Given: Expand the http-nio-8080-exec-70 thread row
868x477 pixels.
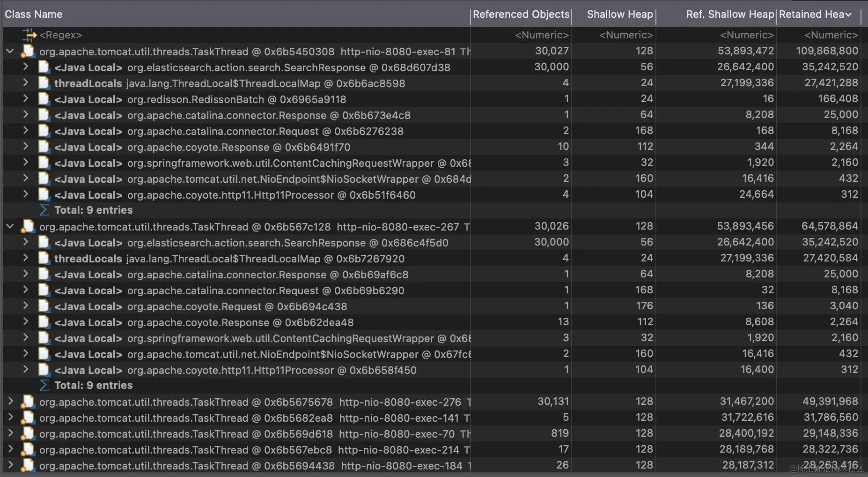Looking at the screenshot, I should coord(10,433).
